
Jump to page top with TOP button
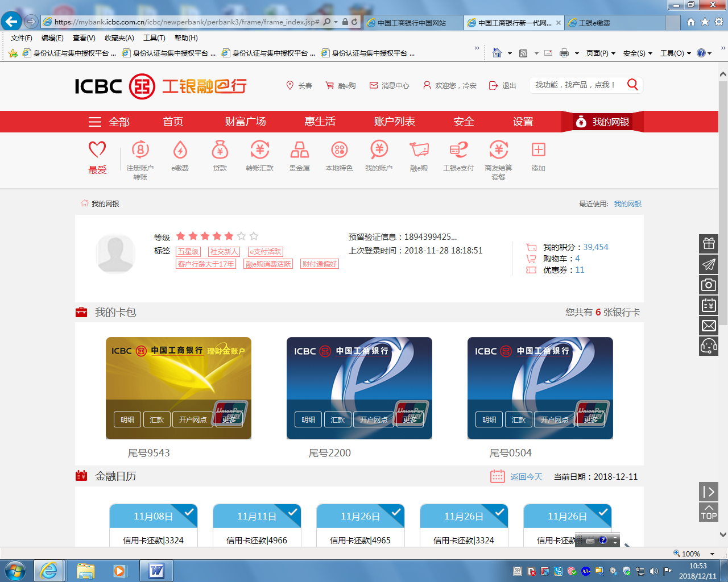click(709, 512)
